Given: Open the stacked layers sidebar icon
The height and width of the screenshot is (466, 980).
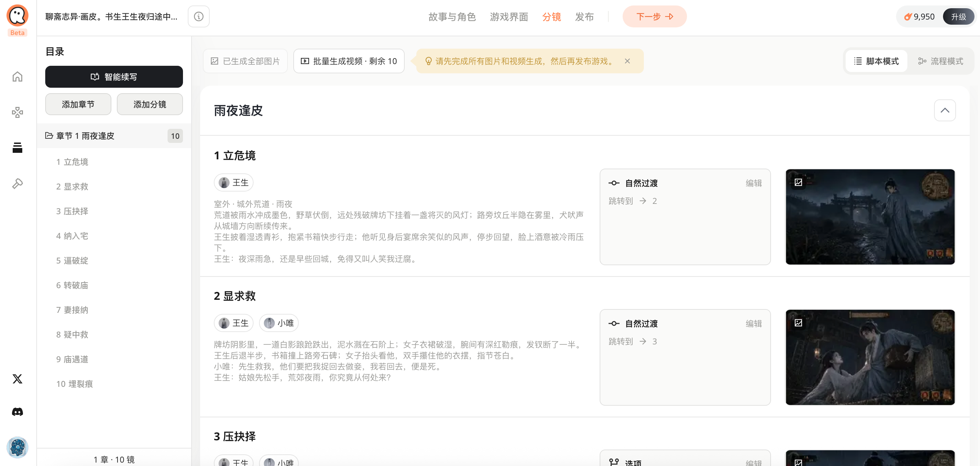Looking at the screenshot, I should point(17,148).
